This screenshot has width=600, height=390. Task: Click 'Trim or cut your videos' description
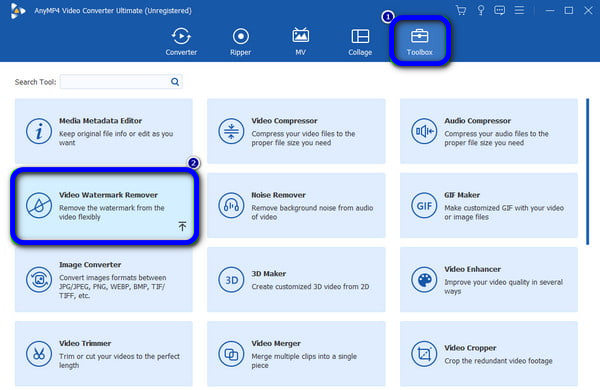coord(119,361)
